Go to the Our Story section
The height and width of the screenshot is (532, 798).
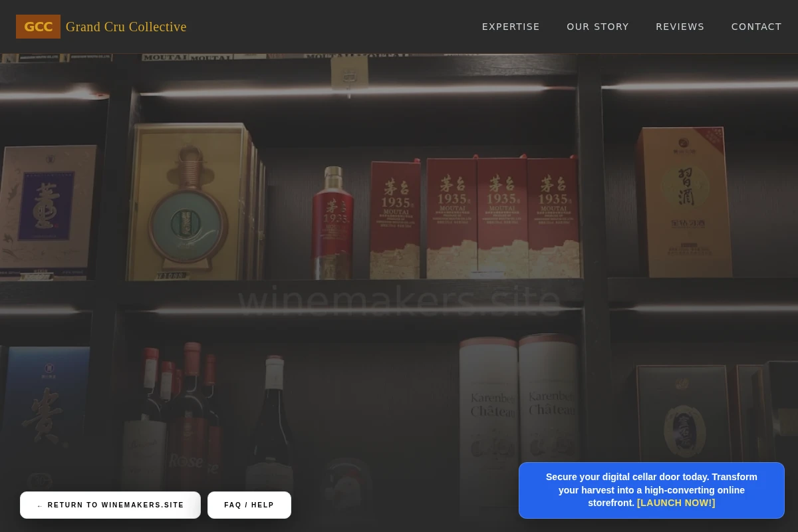pyautogui.click(x=598, y=27)
